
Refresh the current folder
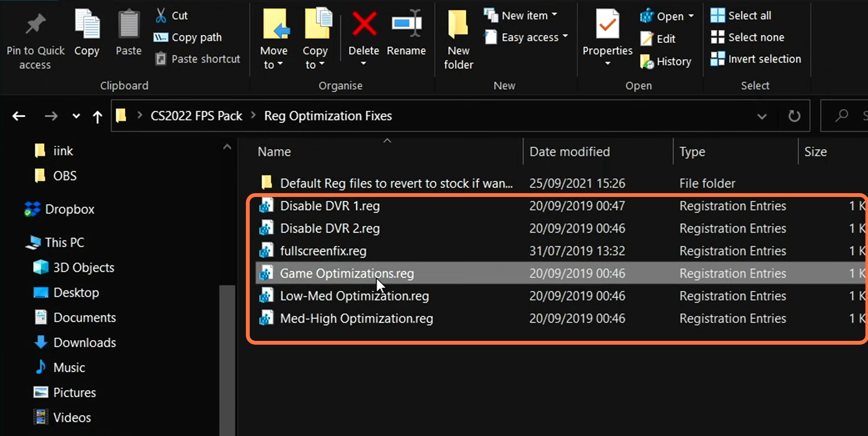click(x=794, y=116)
